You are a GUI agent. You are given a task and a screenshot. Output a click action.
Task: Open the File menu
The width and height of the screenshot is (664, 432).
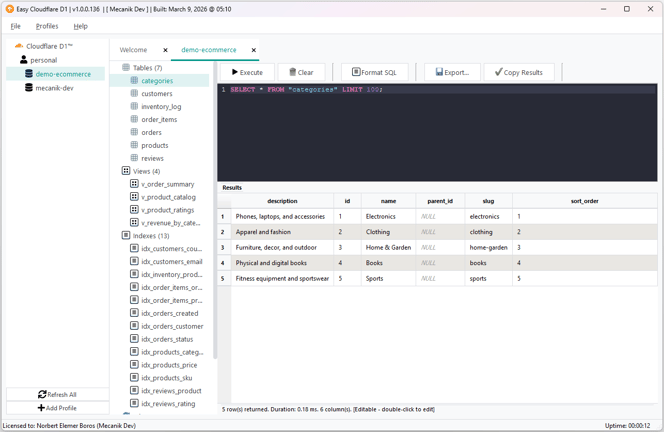(16, 26)
